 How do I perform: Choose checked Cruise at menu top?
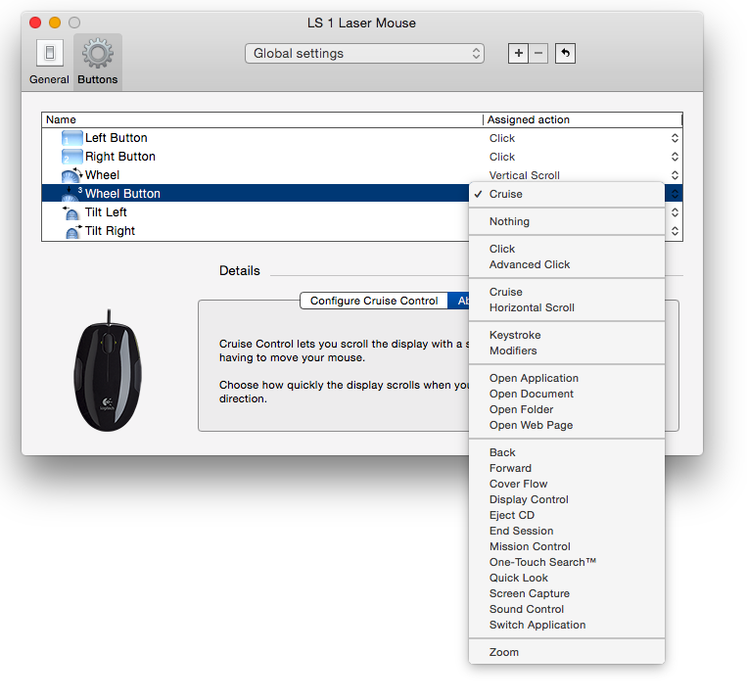pos(567,194)
